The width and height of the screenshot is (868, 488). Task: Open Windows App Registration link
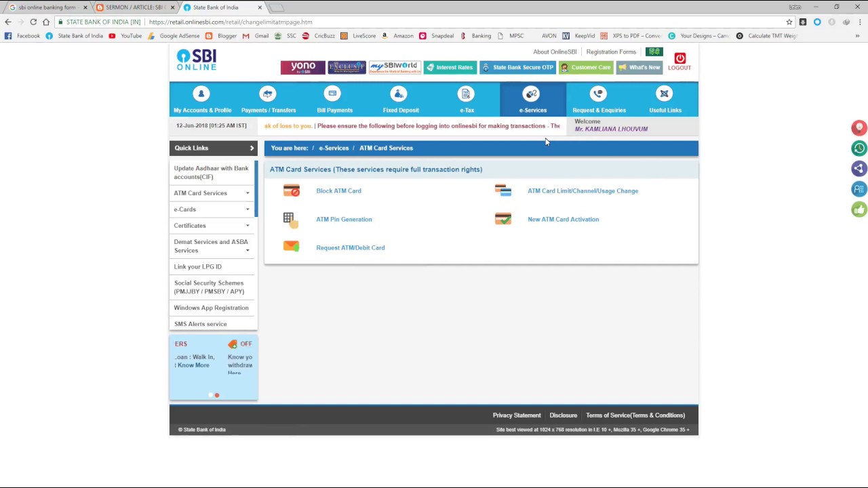pos(211,308)
